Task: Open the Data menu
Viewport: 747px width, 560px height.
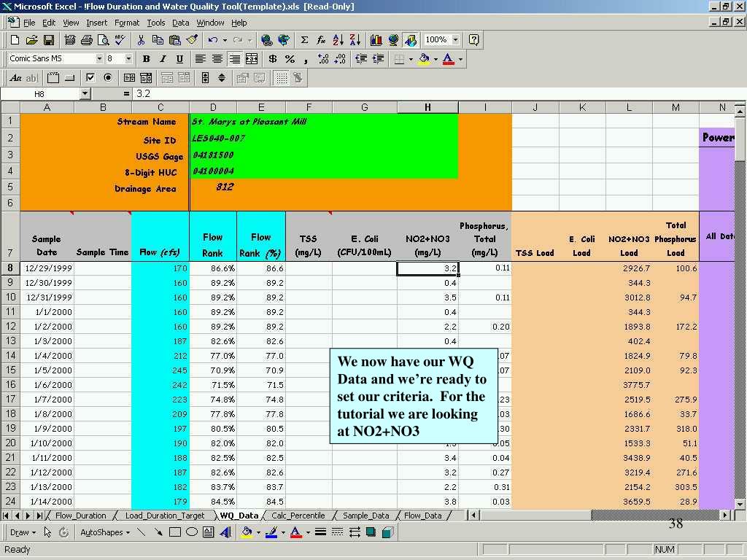Action: tap(181, 23)
